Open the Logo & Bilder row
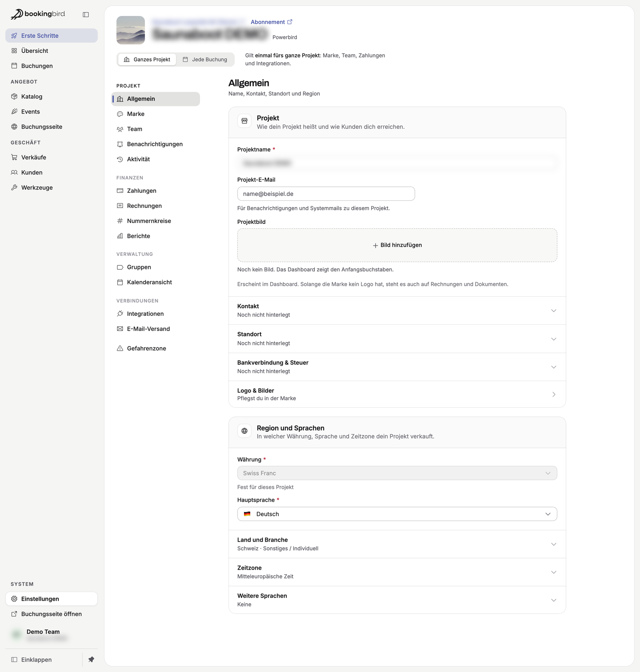This screenshot has height=672, width=640. click(397, 394)
